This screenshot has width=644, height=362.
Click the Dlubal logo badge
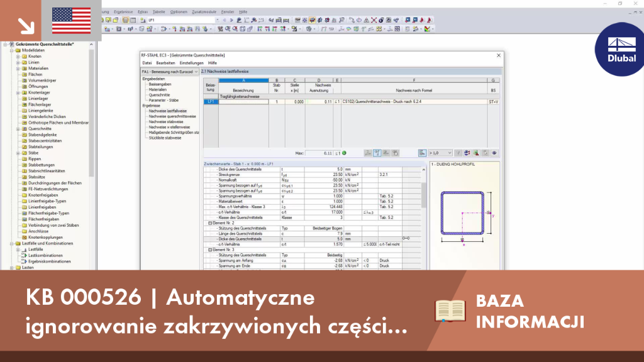[x=621, y=50]
